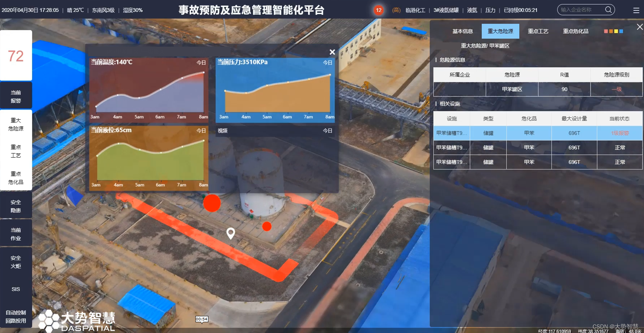Open the 重点工艺 tab
This screenshot has width=644, height=333.
(538, 31)
